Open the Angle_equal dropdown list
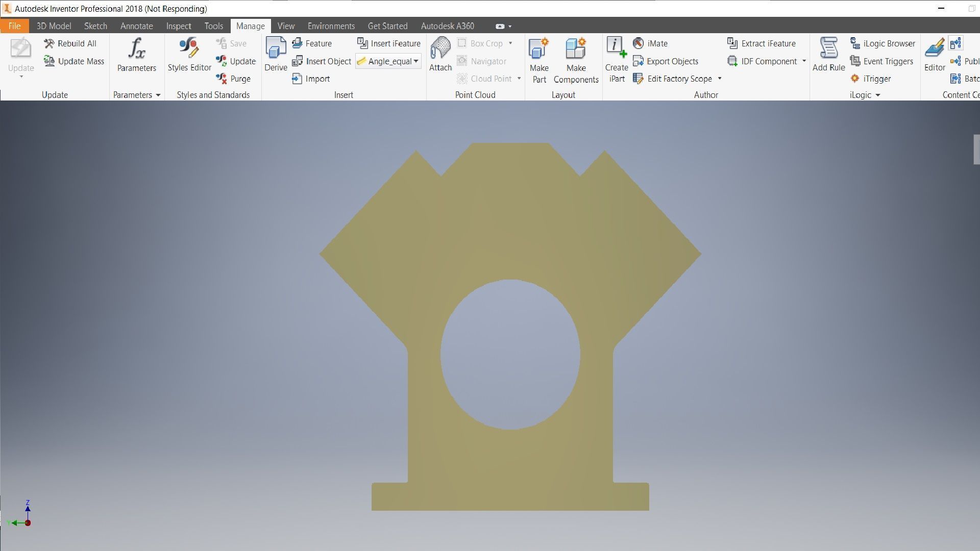980x551 pixels. [416, 61]
